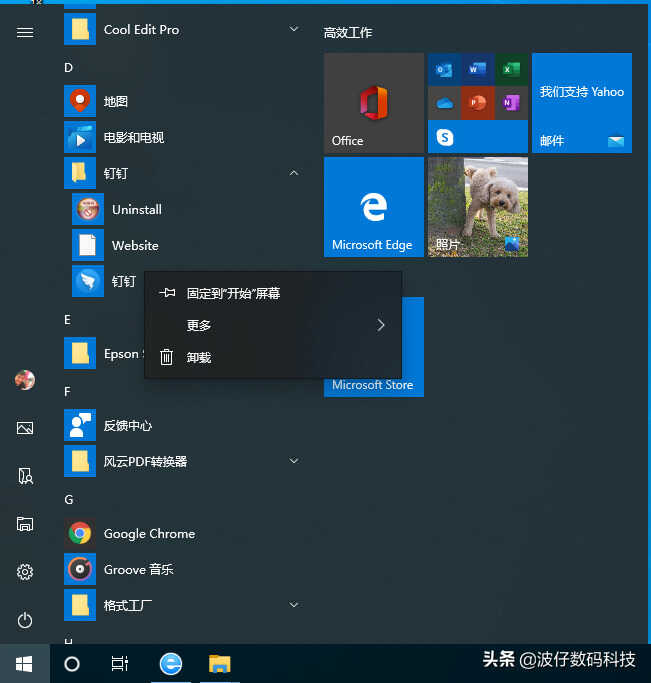Click the Cool Edit Pro folder icon

click(80, 29)
